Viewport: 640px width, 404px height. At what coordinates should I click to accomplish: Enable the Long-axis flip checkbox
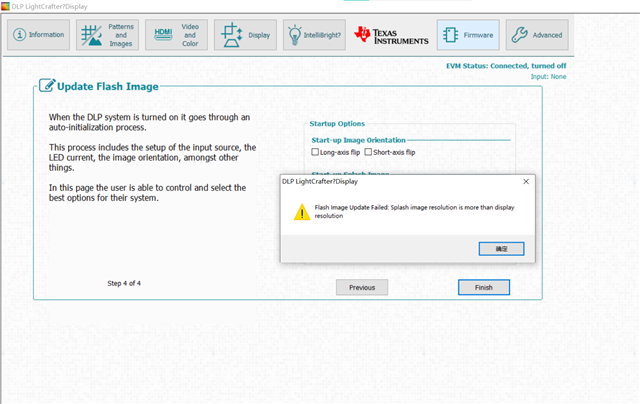coord(315,152)
